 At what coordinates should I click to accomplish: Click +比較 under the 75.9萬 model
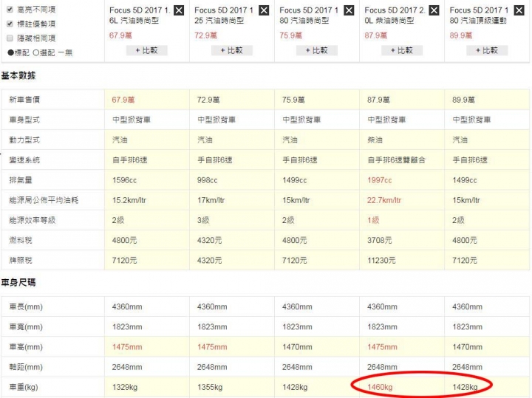317,50
